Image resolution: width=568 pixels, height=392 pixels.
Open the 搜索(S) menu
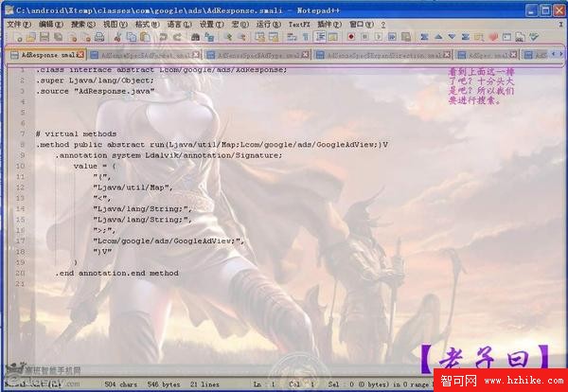83,25
